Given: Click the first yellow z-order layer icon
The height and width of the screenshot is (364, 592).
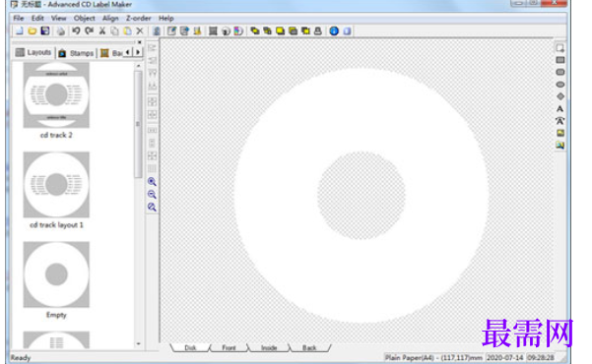Looking at the screenshot, I should click(x=255, y=30).
